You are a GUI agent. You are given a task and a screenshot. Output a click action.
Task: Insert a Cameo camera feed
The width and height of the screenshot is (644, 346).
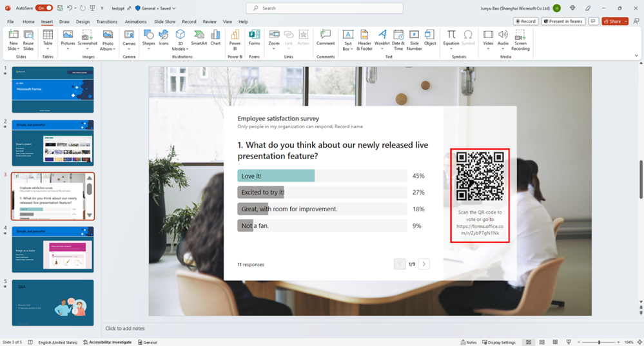(129, 40)
